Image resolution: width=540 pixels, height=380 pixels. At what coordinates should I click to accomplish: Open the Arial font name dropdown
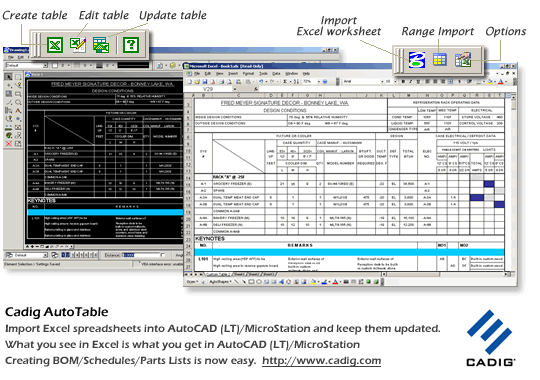(x=382, y=81)
